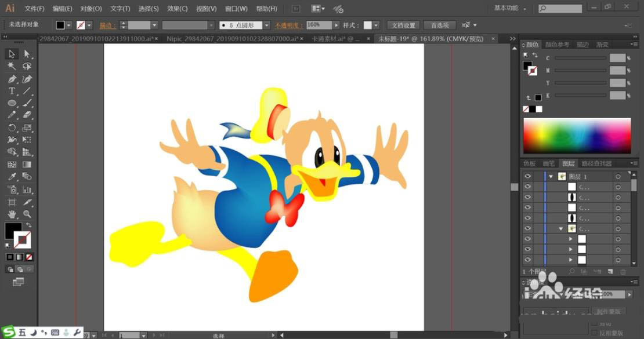
Task: Select the Artboard tool
Action: pyautogui.click(x=12, y=202)
